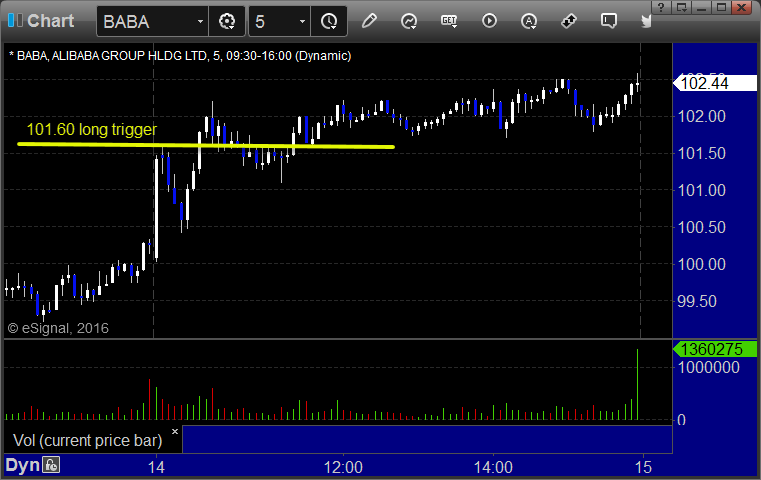Click the chart title BABA, ALIBABA GROUP text
Image resolution: width=761 pixels, height=480 pixels.
[180, 56]
